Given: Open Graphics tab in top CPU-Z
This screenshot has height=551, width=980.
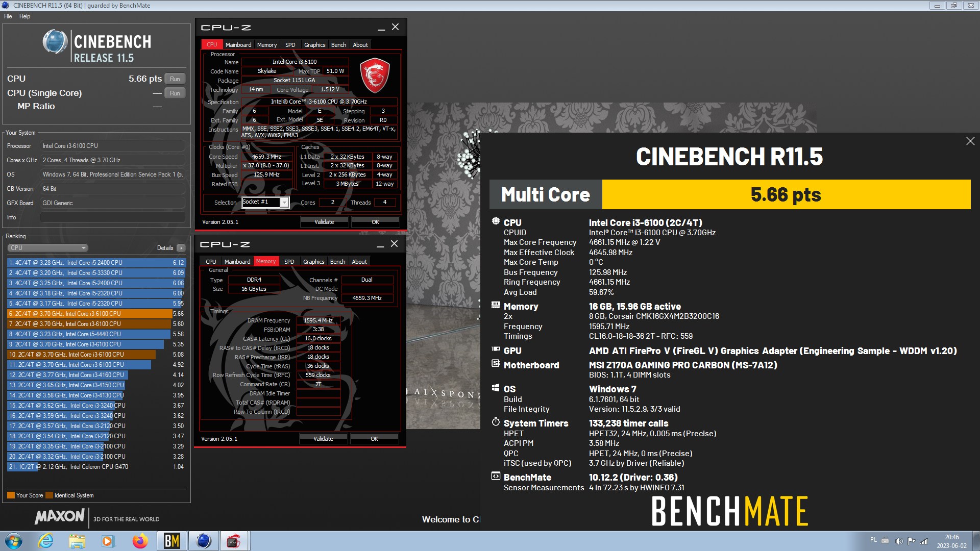Looking at the screenshot, I should tap(314, 45).
